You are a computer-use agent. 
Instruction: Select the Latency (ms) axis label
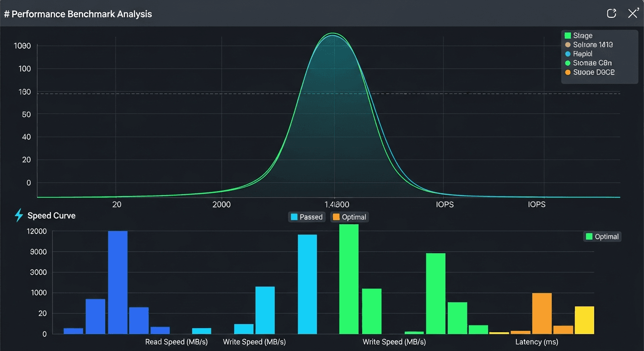click(x=536, y=341)
